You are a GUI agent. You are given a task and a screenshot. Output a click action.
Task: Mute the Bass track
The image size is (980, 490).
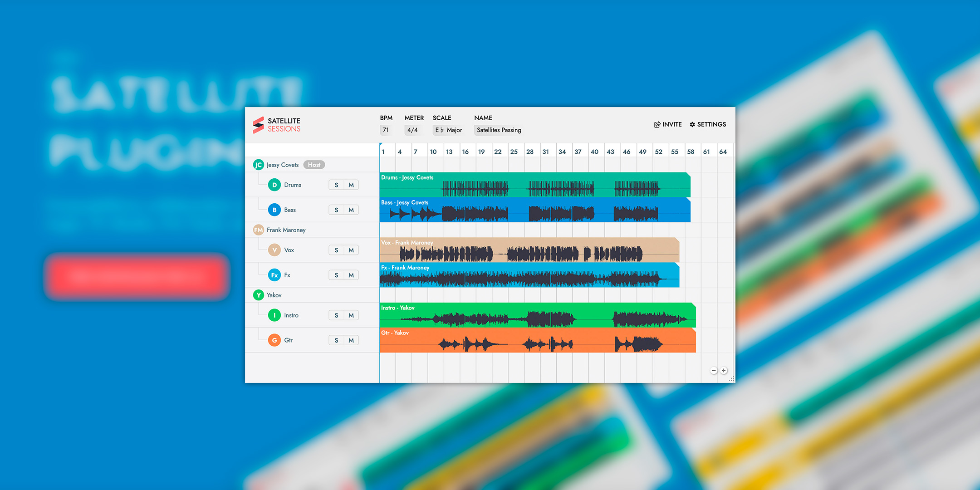[x=351, y=210]
